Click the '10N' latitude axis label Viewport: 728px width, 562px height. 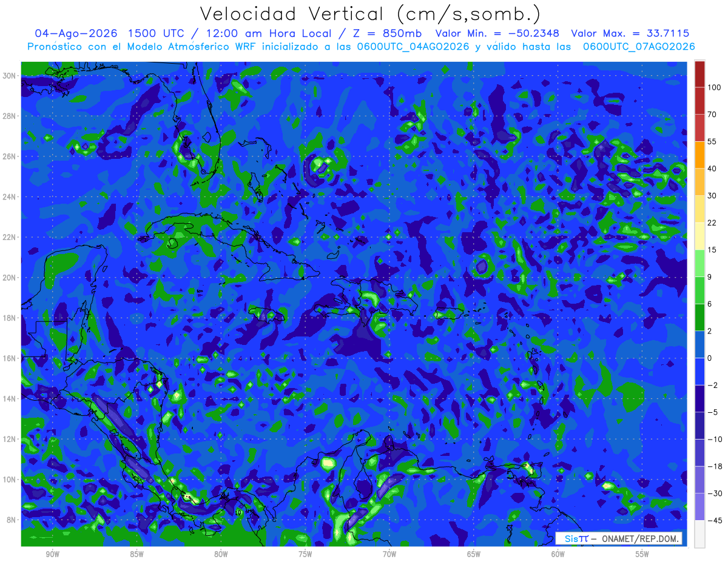(x=10, y=480)
